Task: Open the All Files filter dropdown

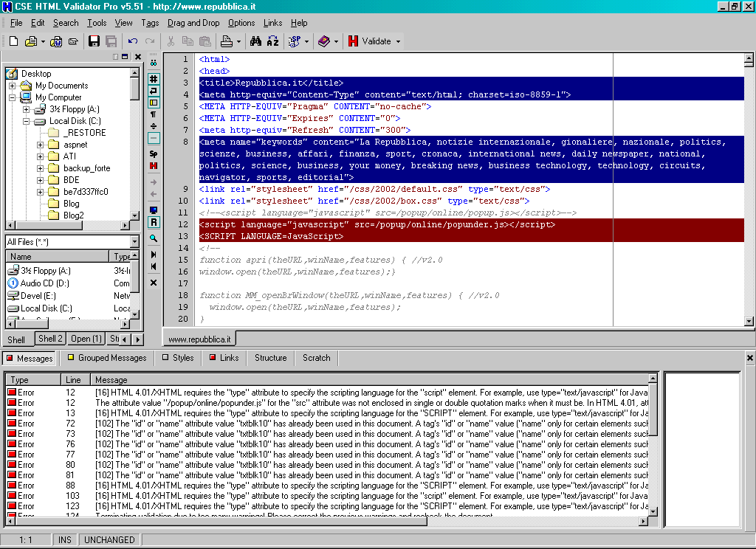Action: (x=134, y=242)
